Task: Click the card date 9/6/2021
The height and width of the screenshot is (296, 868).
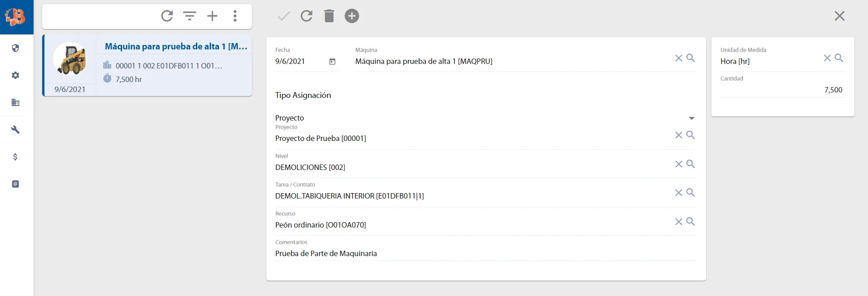Action: click(70, 89)
